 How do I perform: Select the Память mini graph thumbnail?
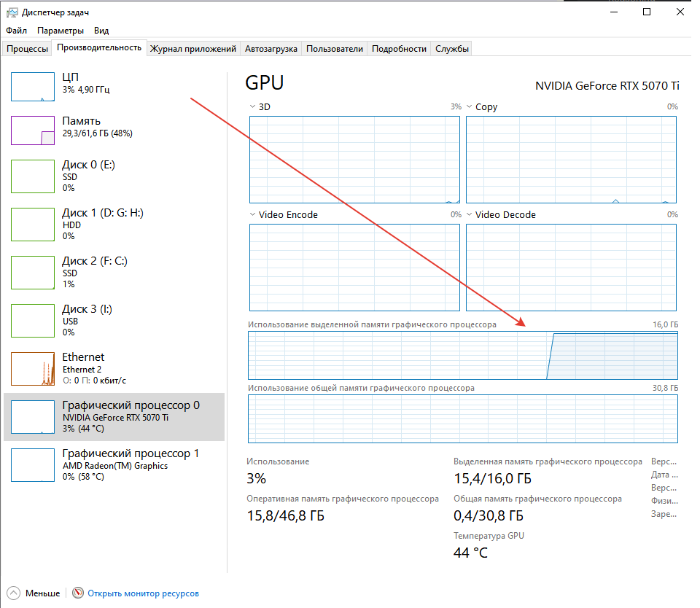tap(33, 130)
